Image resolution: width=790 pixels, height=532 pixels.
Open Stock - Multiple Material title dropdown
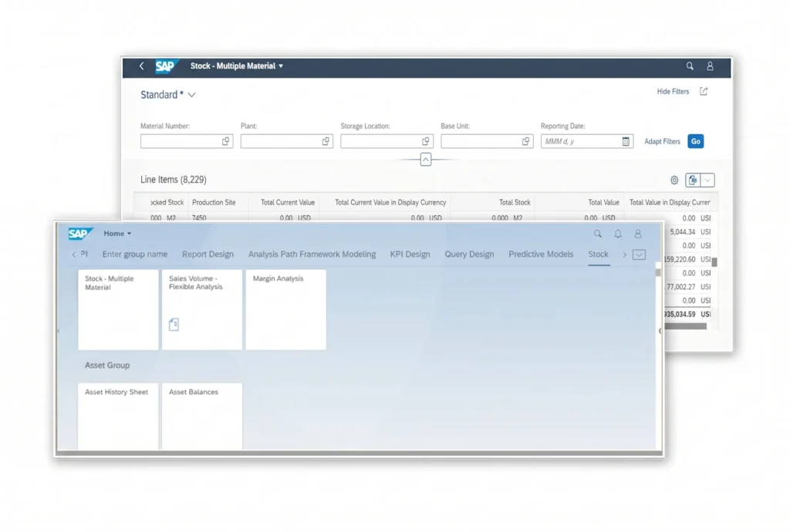pyautogui.click(x=281, y=66)
